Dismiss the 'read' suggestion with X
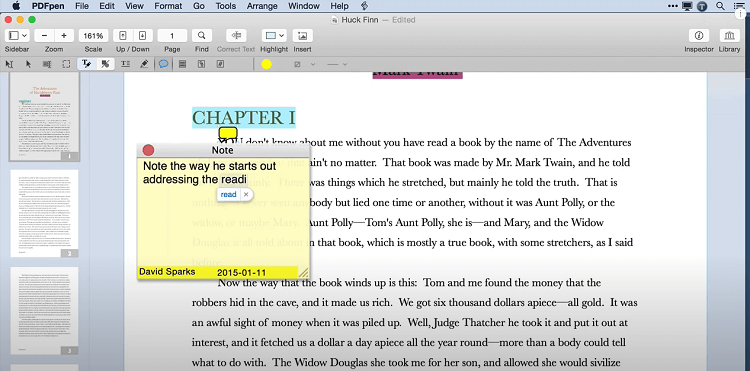 coord(246,195)
